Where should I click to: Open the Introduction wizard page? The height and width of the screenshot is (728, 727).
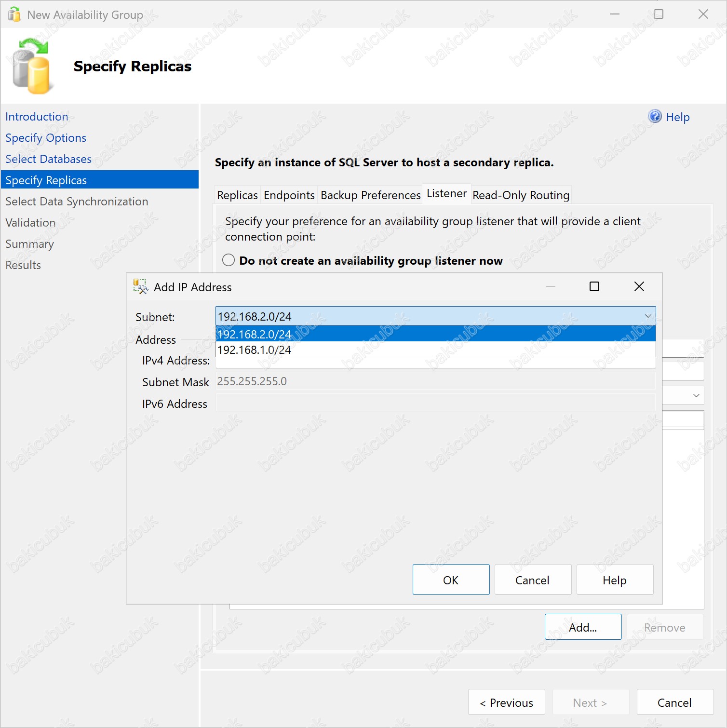click(37, 117)
